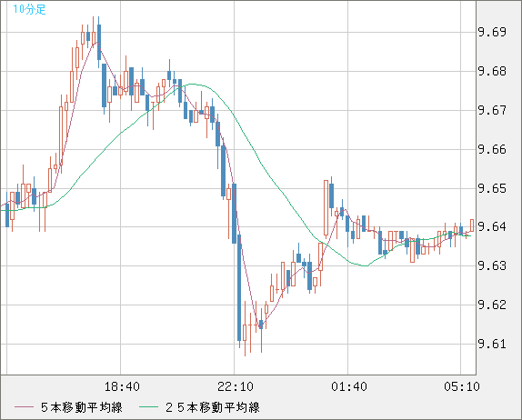Click the 9.65 price axis label

[x=492, y=189]
